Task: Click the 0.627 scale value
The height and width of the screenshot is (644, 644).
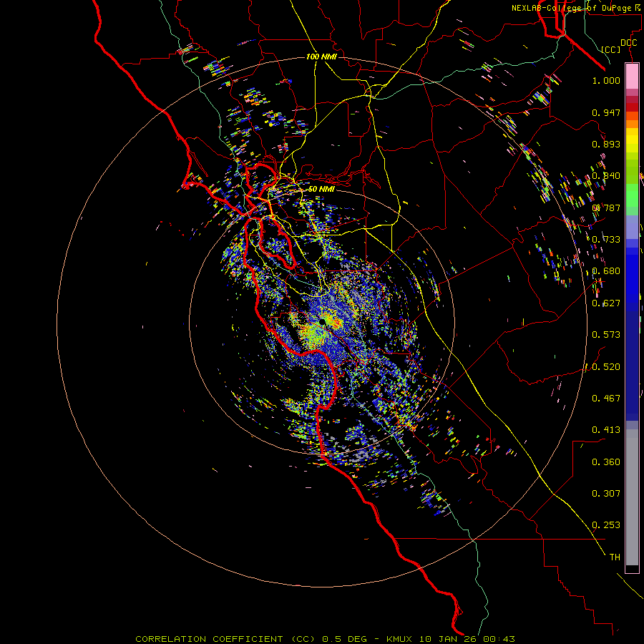Action: tap(606, 303)
